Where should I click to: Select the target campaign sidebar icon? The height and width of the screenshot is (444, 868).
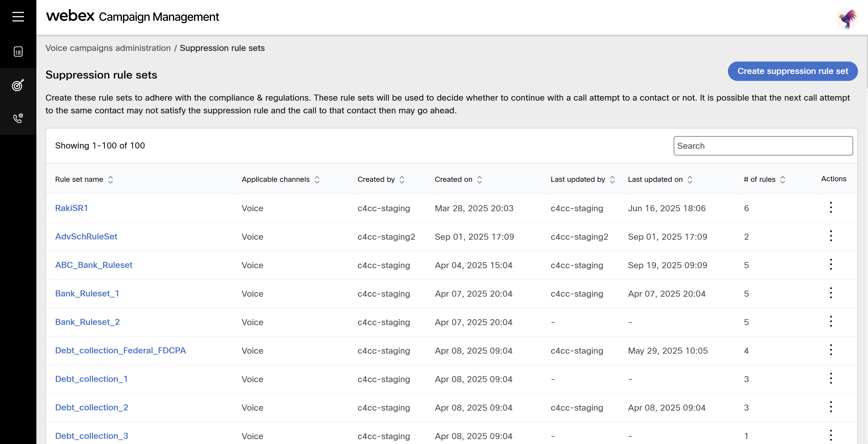pos(18,85)
